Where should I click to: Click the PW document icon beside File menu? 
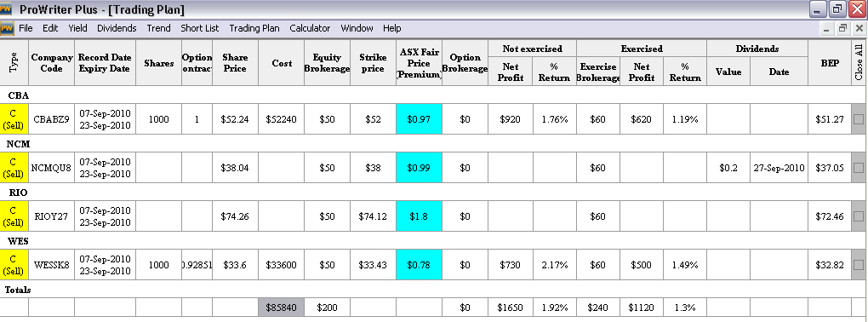[7, 28]
